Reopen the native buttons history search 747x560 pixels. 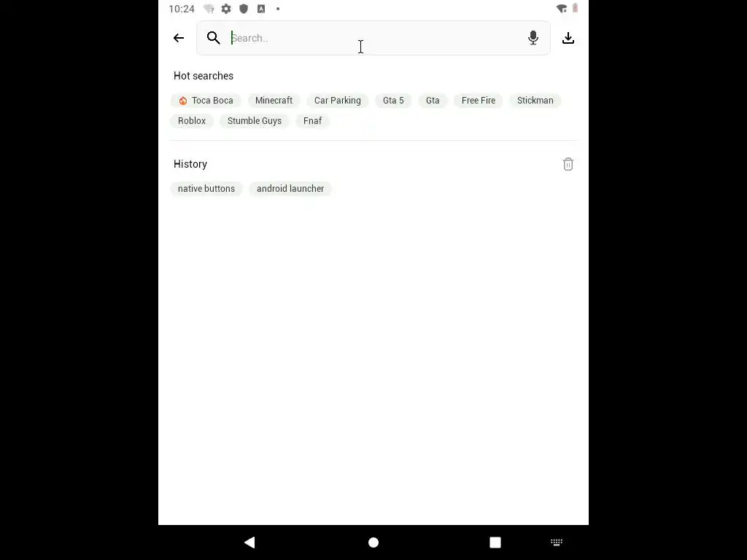206,189
